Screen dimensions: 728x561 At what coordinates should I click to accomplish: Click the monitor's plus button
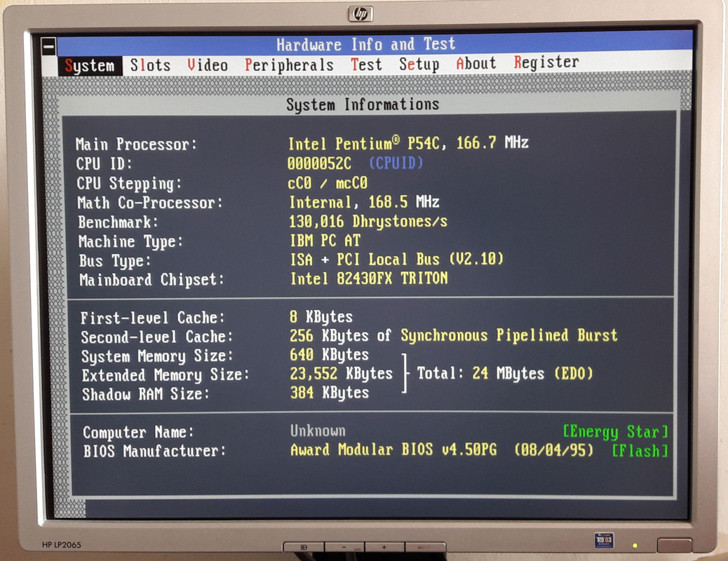click(x=384, y=548)
